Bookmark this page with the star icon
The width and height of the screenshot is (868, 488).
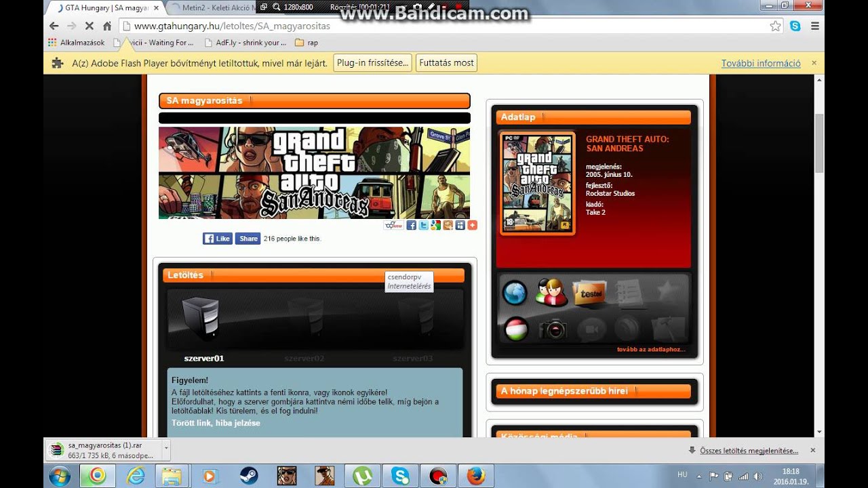click(x=775, y=26)
